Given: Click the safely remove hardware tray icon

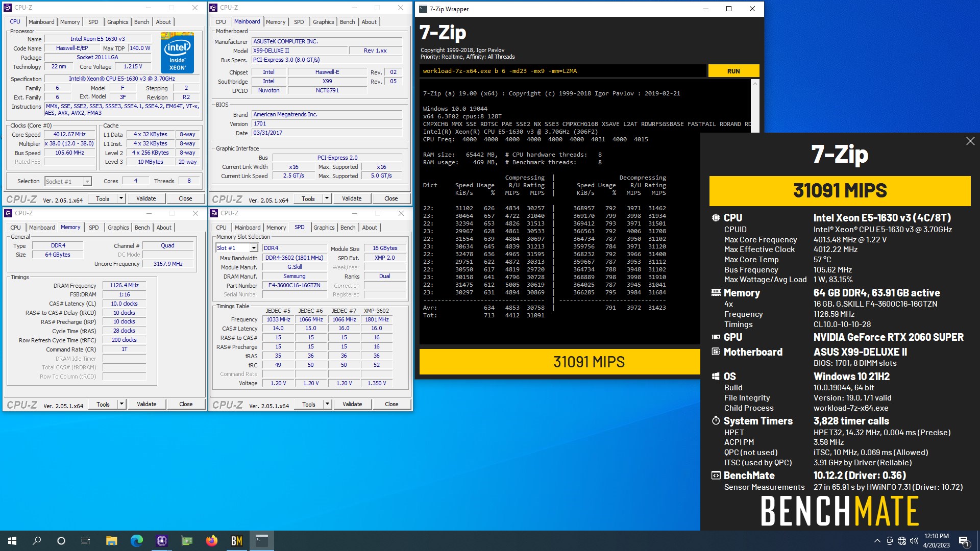Looking at the screenshot, I should point(890,541).
